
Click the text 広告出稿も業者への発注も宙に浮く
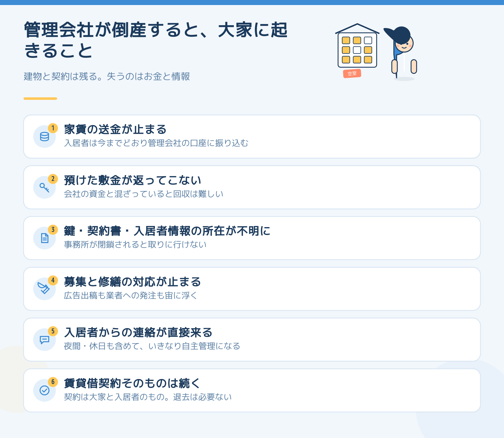click(131, 295)
